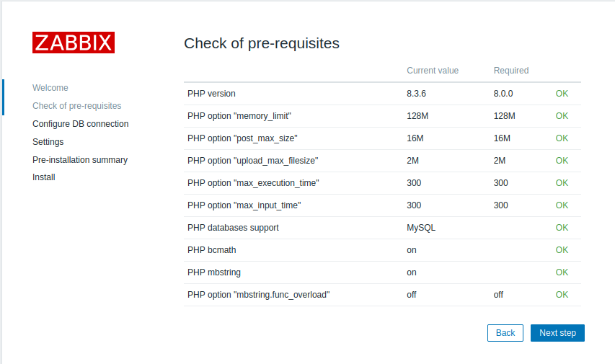
Task: Click the Required column header
Action: [511, 71]
